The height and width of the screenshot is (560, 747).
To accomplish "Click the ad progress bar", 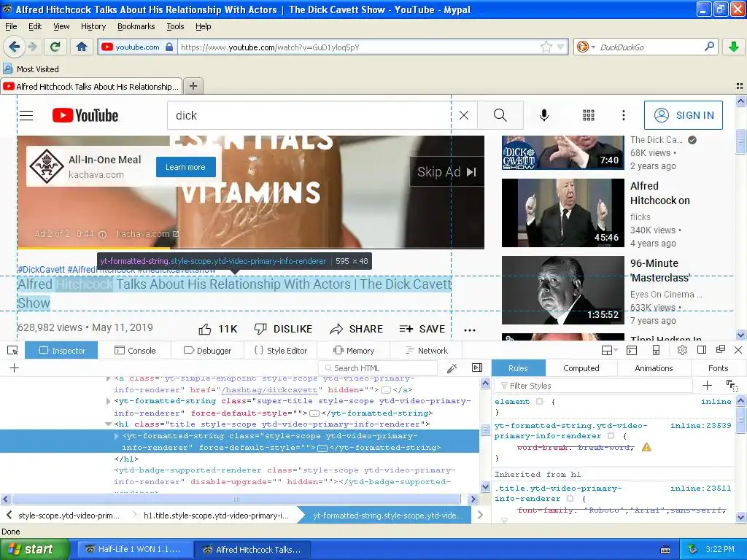I will 251,248.
